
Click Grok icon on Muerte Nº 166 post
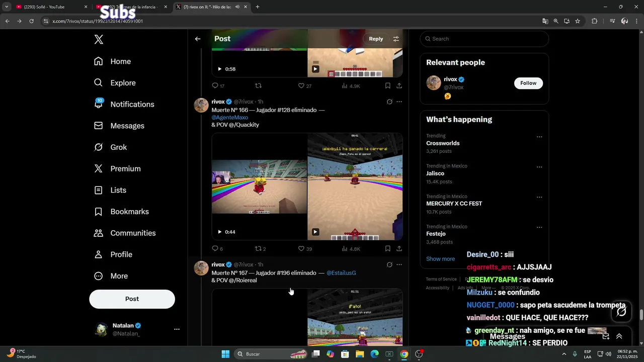(x=389, y=102)
